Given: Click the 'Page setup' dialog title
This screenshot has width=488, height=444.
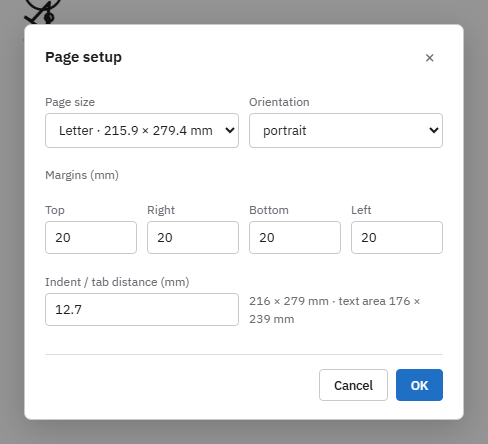Looking at the screenshot, I should click(83, 57).
